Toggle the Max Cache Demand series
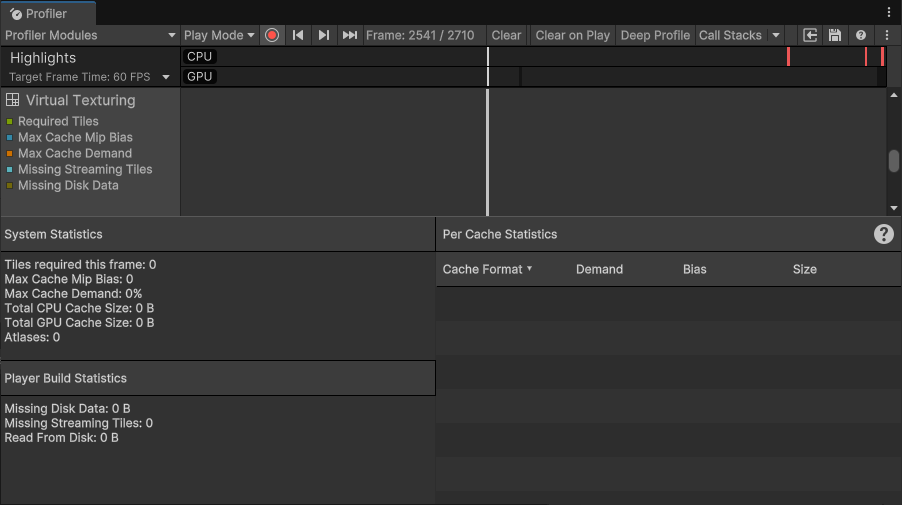 click(x=74, y=153)
